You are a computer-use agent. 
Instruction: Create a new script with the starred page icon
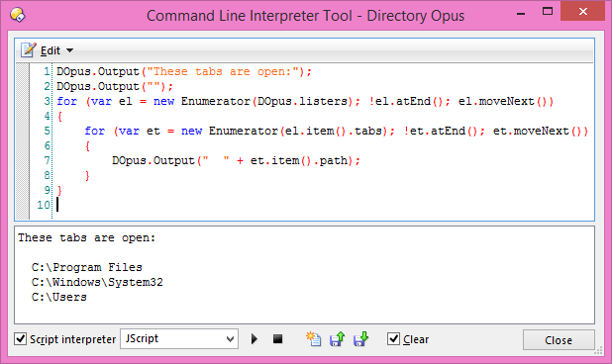point(313,338)
